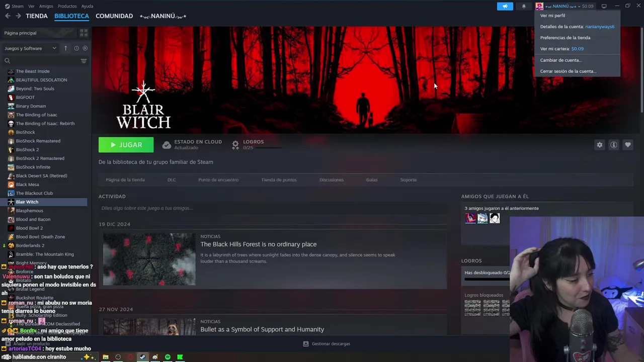644x362 pixels.
Task: Select Binary Domain in game list
Action: pyautogui.click(x=31, y=106)
